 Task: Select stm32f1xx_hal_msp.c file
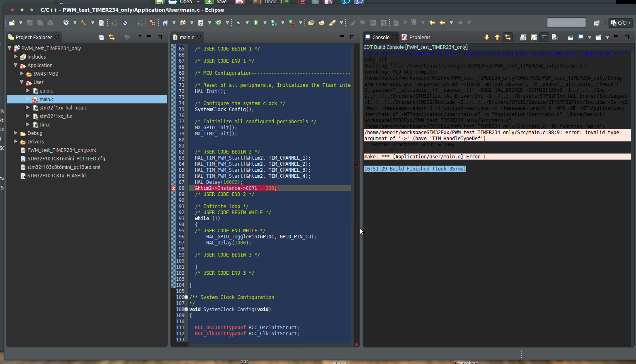63,107
